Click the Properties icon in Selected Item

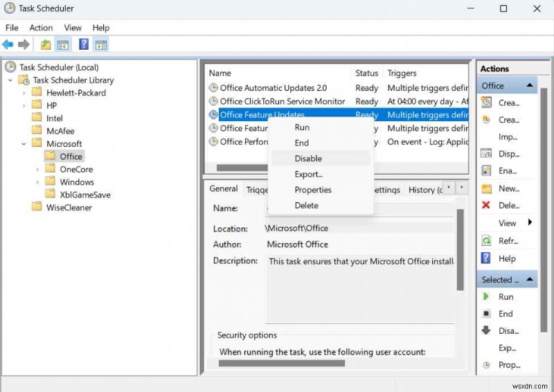(x=486, y=365)
